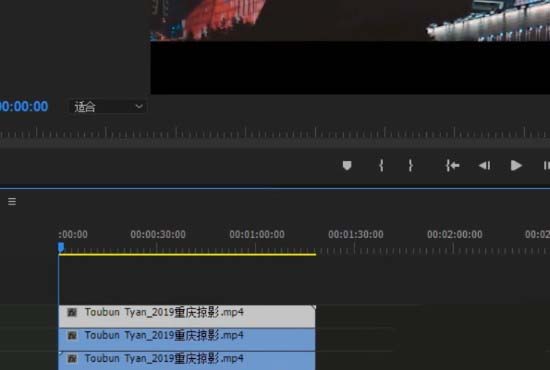Click timeline ruler at 00:02:00:00
Screen dimensions: 550x370
[455, 234]
